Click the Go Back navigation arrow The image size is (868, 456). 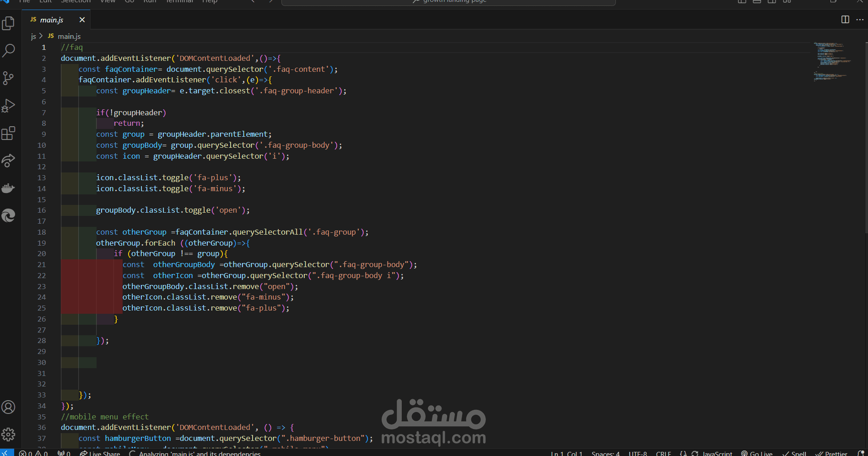(x=253, y=1)
